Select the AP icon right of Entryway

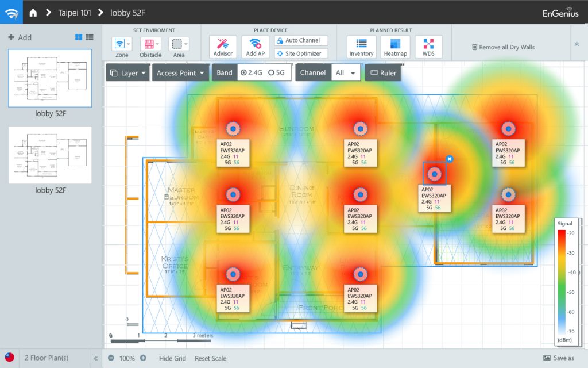click(x=361, y=274)
